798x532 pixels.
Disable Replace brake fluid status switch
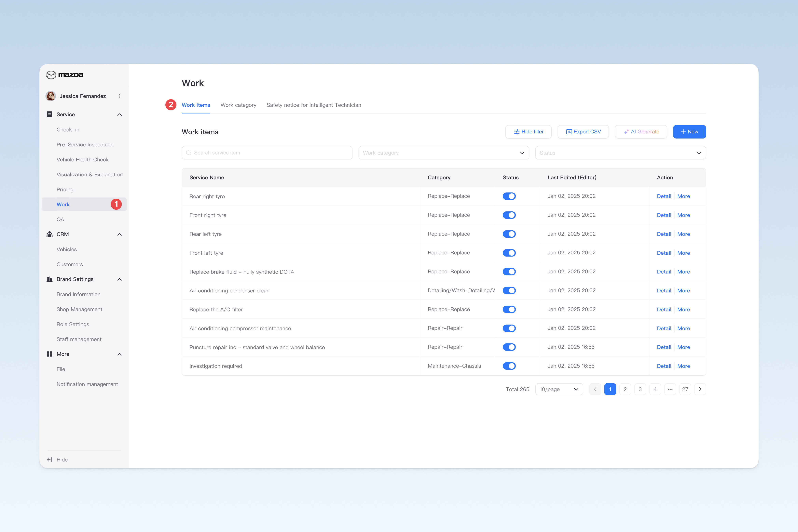click(x=509, y=272)
